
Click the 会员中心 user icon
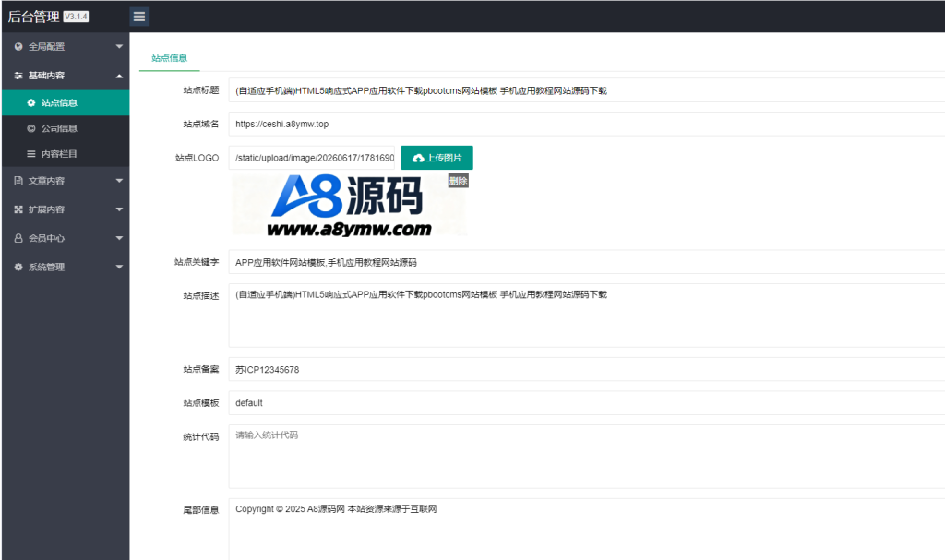point(18,238)
